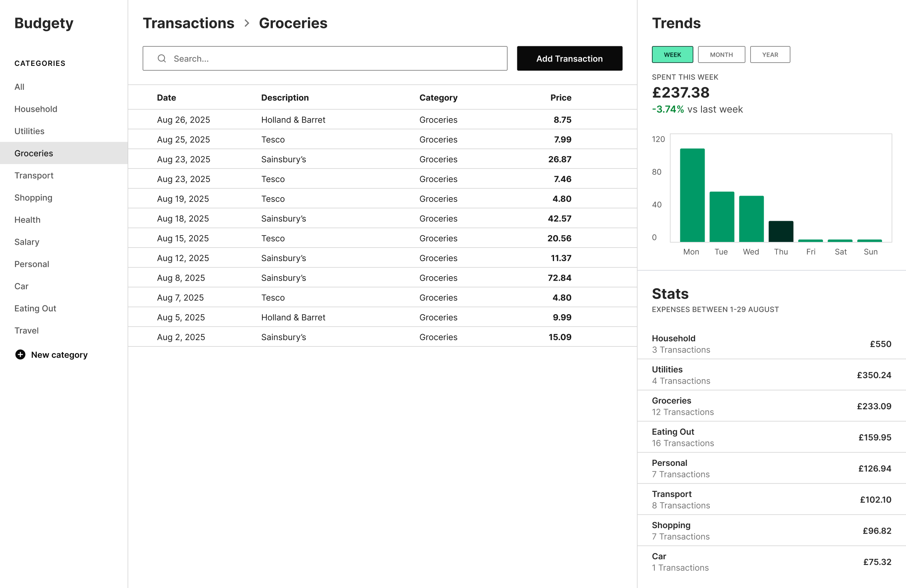This screenshot has height=588, width=906.
Task: Switch Trends to YEAR view
Action: coord(770,54)
